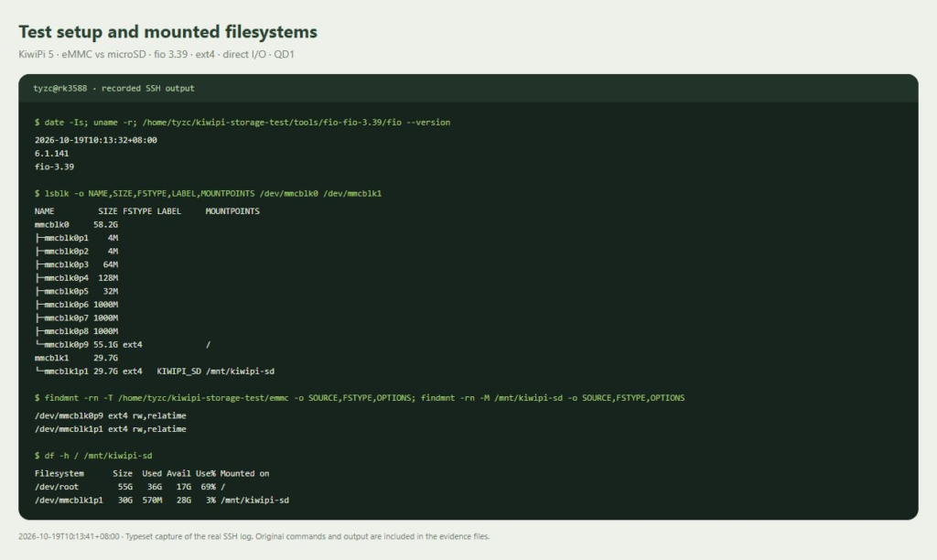Click the 'date -Is; uname -r' command line
Viewport: 937px width, 560px height.
[x=242, y=123]
